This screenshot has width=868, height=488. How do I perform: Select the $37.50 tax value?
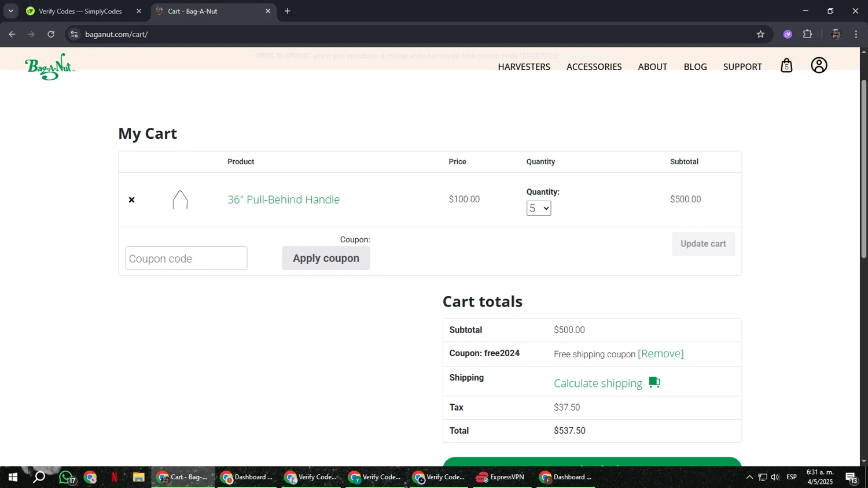coord(567,408)
